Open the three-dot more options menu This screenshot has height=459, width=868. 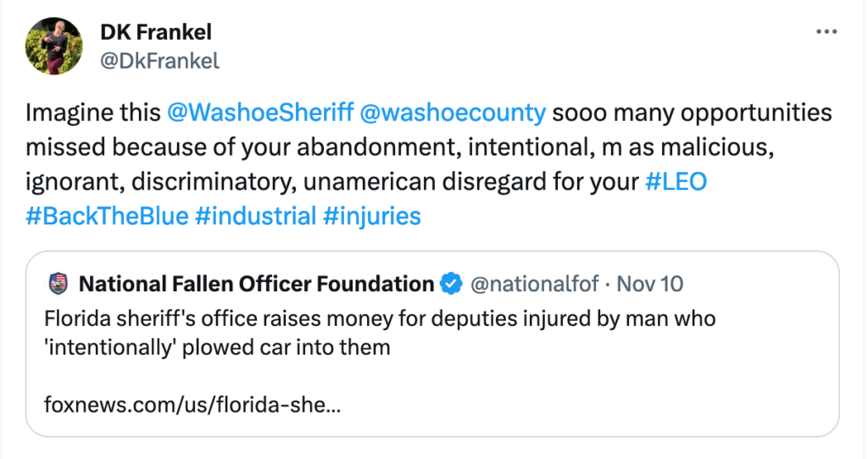[826, 32]
